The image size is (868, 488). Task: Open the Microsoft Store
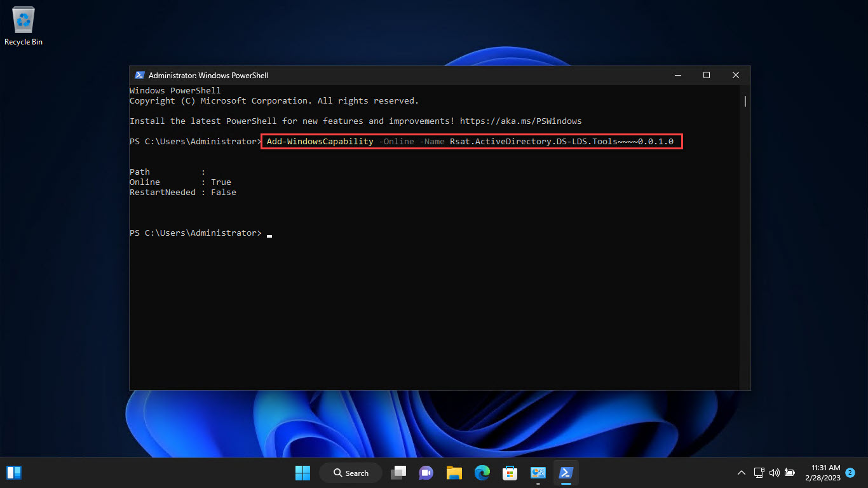point(510,473)
